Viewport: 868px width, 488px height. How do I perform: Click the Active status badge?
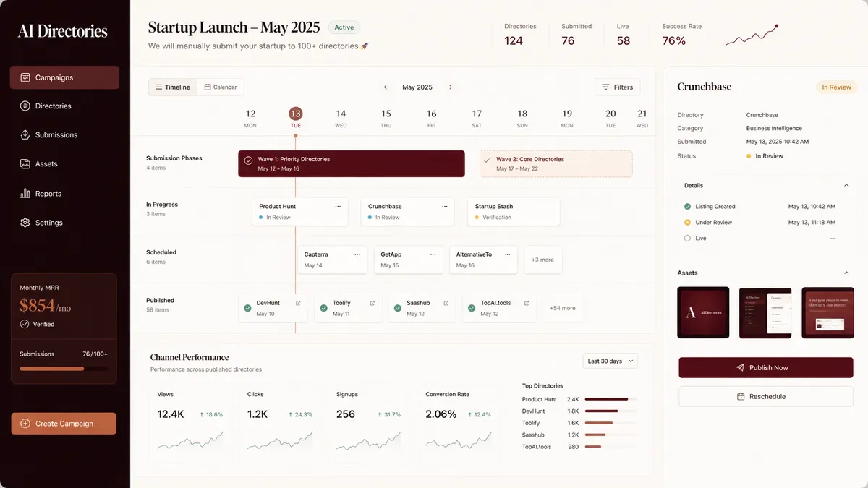344,27
